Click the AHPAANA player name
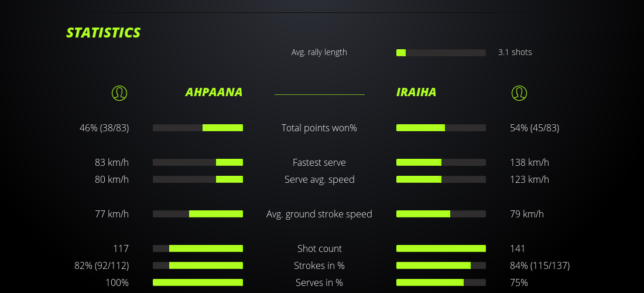The width and height of the screenshot is (644, 293). 214,93
